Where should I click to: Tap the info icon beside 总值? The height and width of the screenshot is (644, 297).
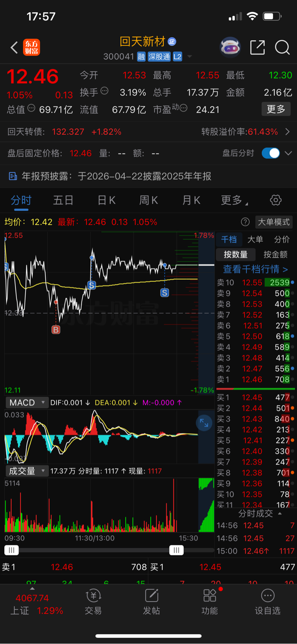tap(31, 108)
